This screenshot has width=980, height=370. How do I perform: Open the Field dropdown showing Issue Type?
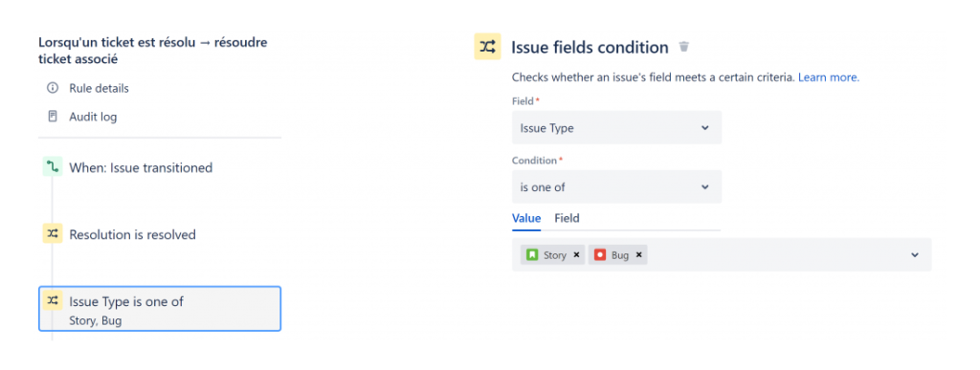click(x=616, y=128)
